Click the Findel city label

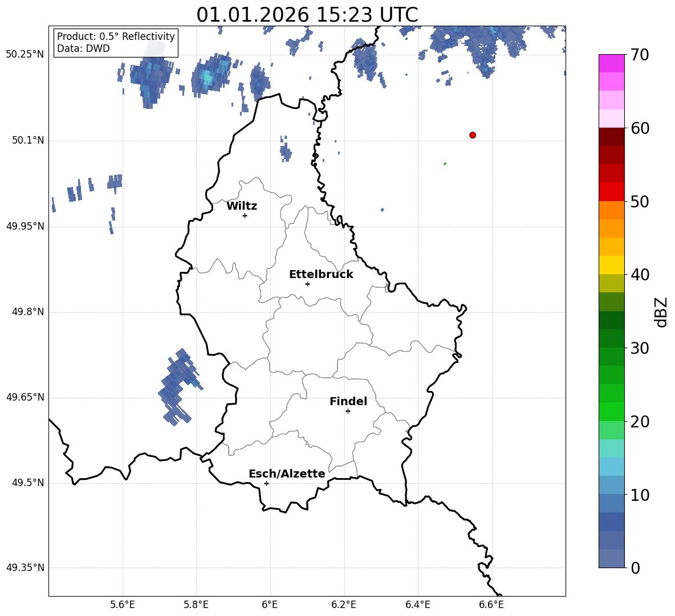[348, 401]
